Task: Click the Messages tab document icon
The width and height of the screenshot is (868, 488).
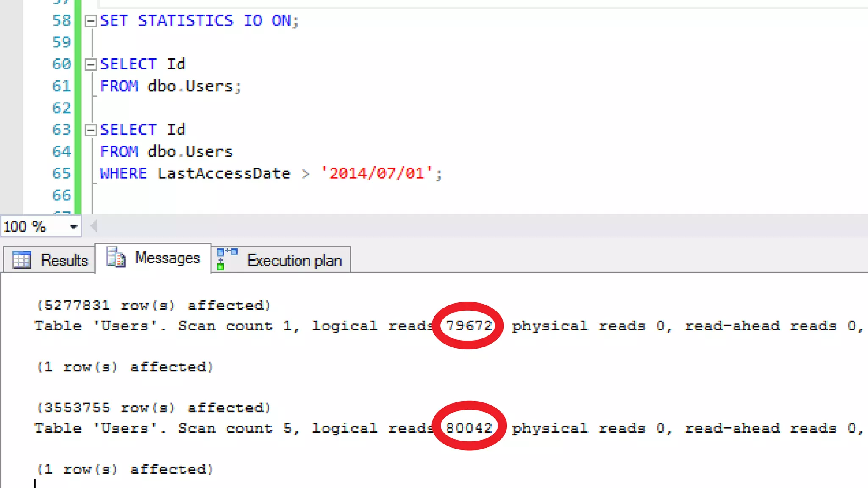Action: [116, 257]
